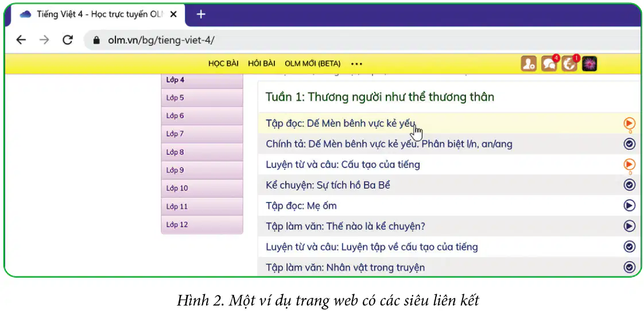Select Lớp 8 in the class list
644x311 pixels.
tap(202, 152)
